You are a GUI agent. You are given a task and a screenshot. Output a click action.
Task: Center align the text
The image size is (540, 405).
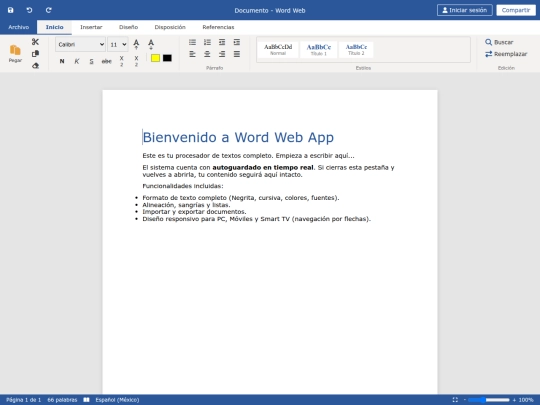click(x=207, y=54)
